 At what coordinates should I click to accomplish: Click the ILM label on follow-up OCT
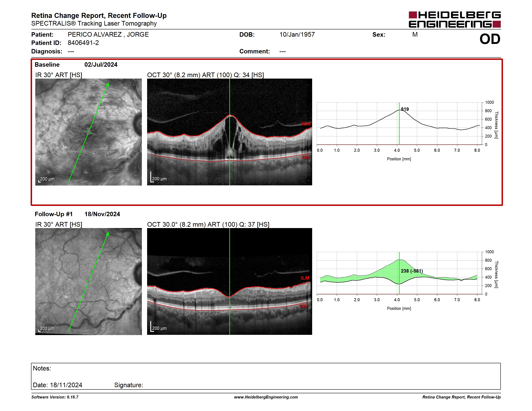tap(305, 278)
